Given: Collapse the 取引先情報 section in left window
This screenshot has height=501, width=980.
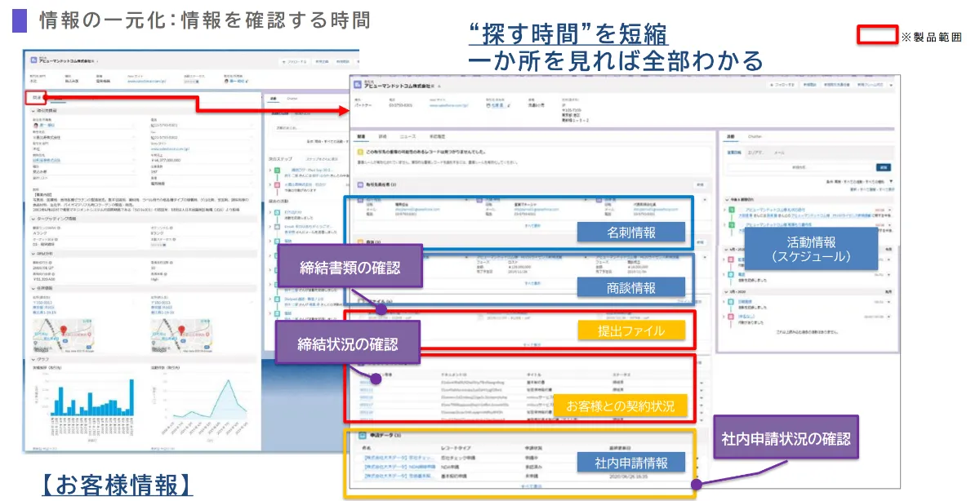Looking at the screenshot, I should 33,110.
